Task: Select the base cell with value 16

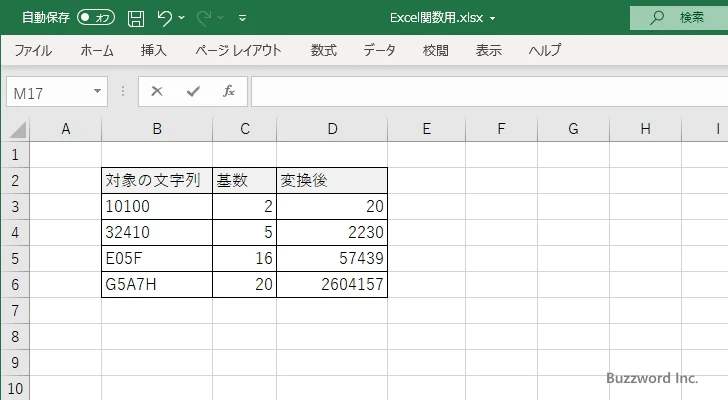Action: 245,258
